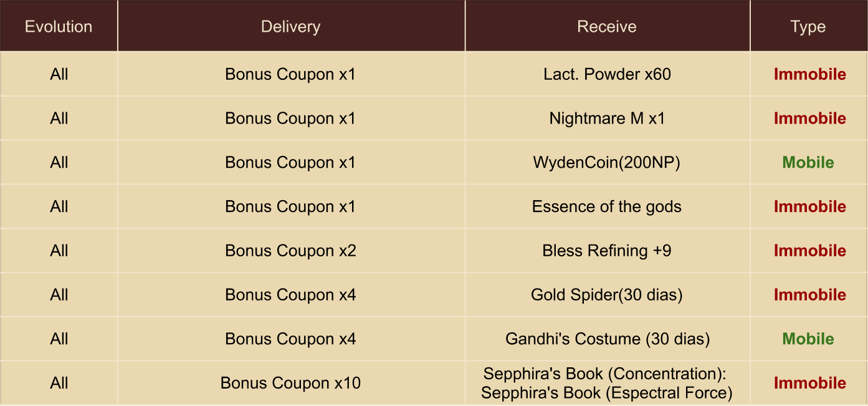Image resolution: width=868 pixels, height=406 pixels.
Task: Click the green Mobile label for WydenCoin
Action: [808, 163]
